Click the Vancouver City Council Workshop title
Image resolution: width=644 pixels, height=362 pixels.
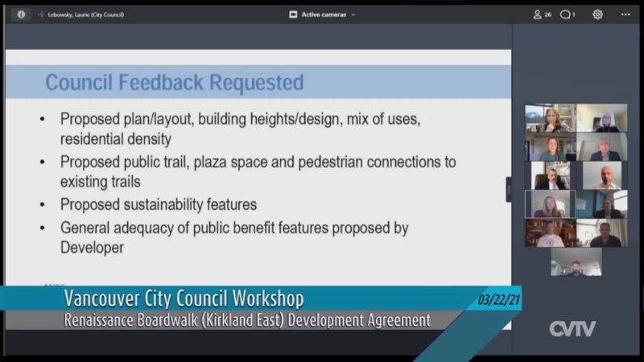[184, 299]
